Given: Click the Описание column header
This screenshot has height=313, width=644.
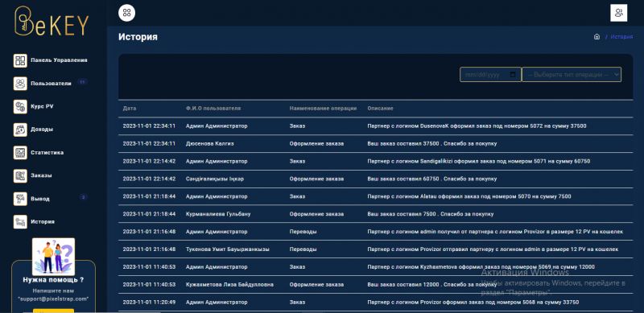Looking at the screenshot, I should [x=380, y=109].
